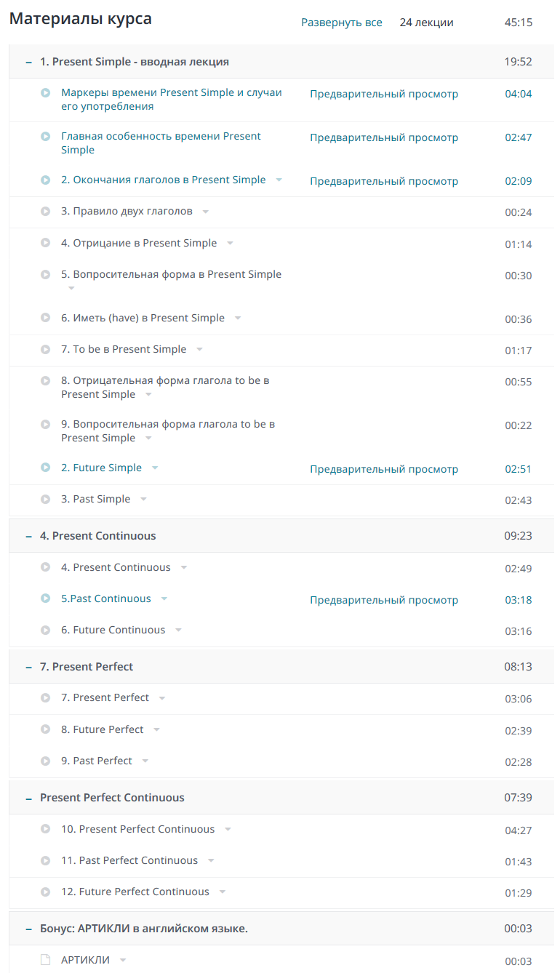Image resolution: width=560 pixels, height=973 pixels.
Task: Click Развернуть все link
Action: tap(342, 23)
